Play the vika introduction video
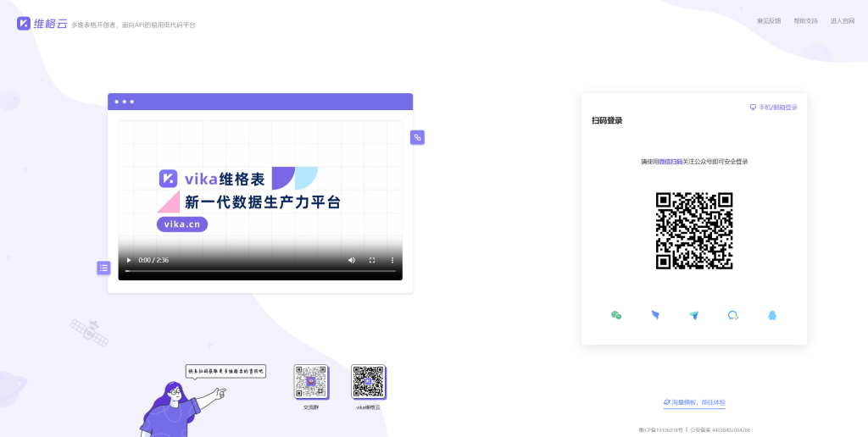This screenshot has height=437, width=868. pos(129,260)
